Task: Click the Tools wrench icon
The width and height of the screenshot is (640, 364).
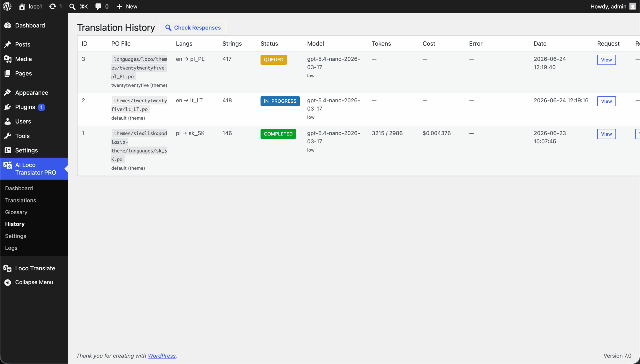Action: pyautogui.click(x=8, y=136)
